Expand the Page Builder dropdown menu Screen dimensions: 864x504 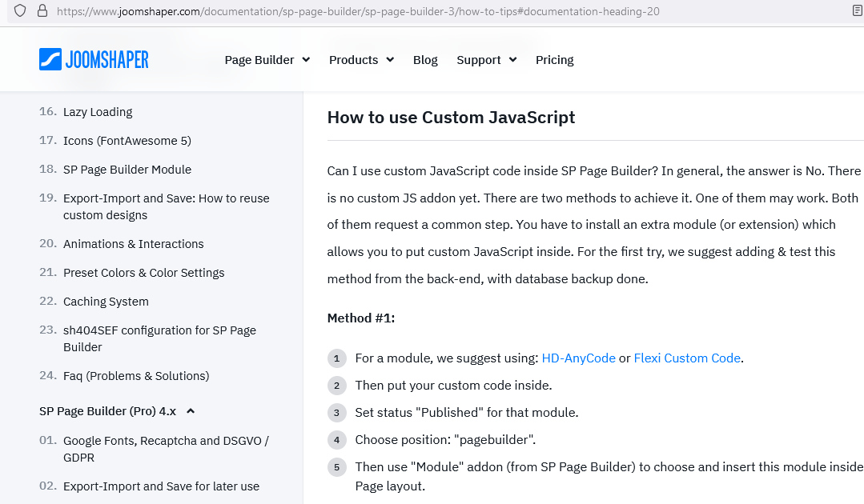pyautogui.click(x=267, y=60)
